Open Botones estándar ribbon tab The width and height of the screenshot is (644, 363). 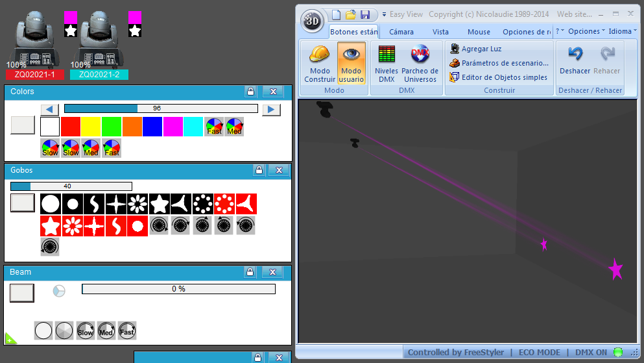[353, 32]
